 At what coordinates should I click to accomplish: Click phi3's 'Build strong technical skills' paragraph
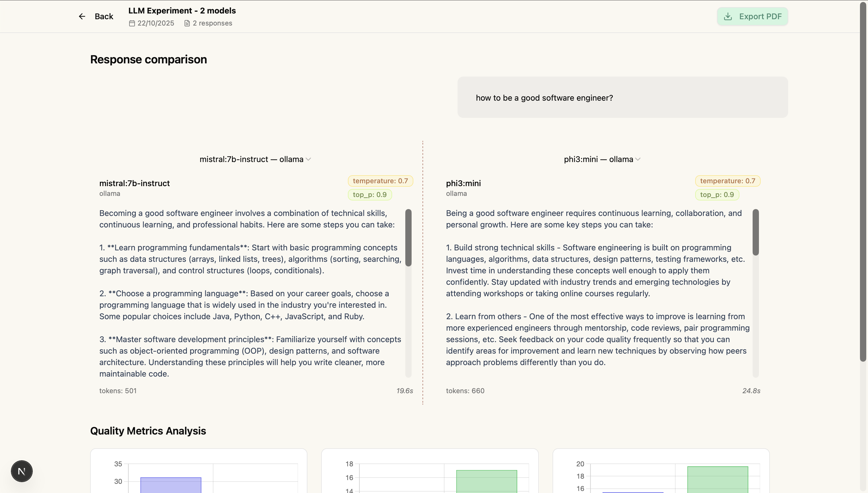(595, 270)
